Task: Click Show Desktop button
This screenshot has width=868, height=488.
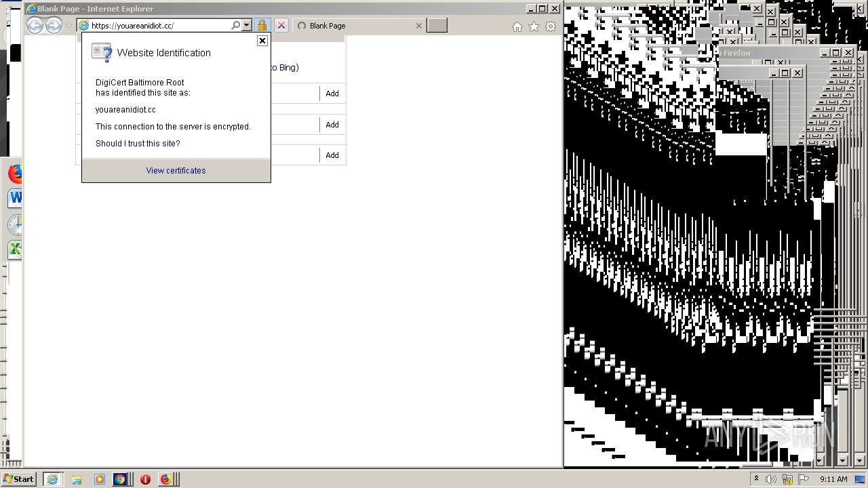Action: (861, 479)
